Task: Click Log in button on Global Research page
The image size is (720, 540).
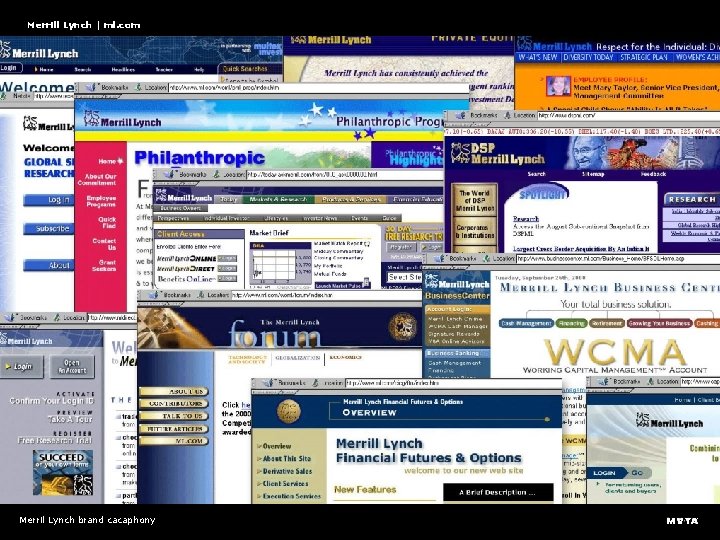Action: 49,200
